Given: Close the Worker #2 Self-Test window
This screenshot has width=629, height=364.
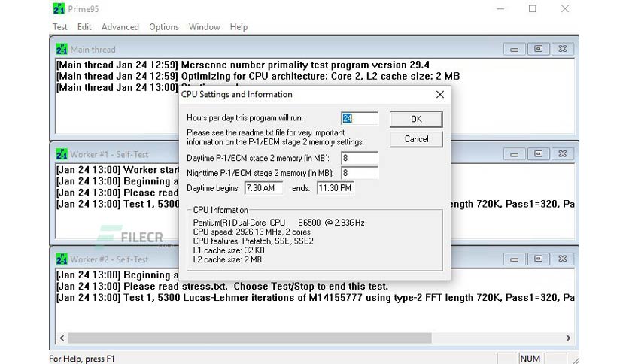Looking at the screenshot, I should click(x=562, y=259).
